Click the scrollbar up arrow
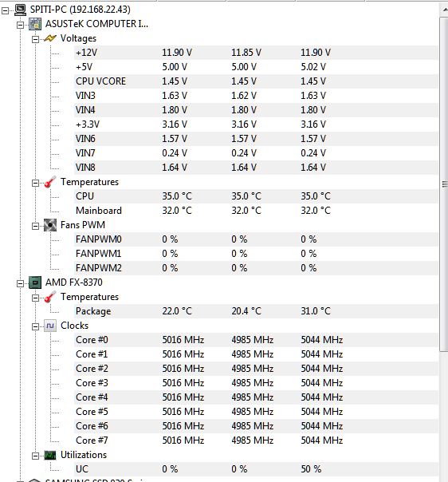 point(444,10)
